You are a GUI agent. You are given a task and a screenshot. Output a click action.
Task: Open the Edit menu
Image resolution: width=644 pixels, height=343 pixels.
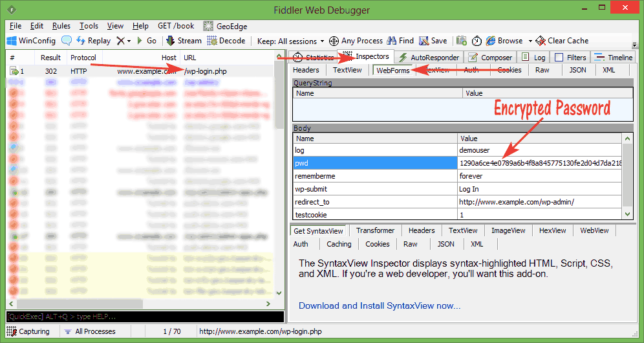point(37,26)
